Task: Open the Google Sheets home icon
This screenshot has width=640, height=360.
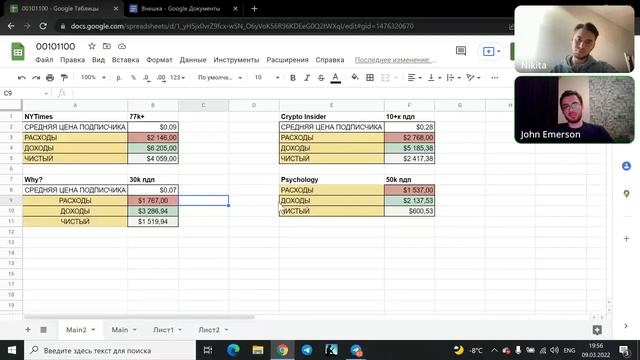Action: coord(18,52)
